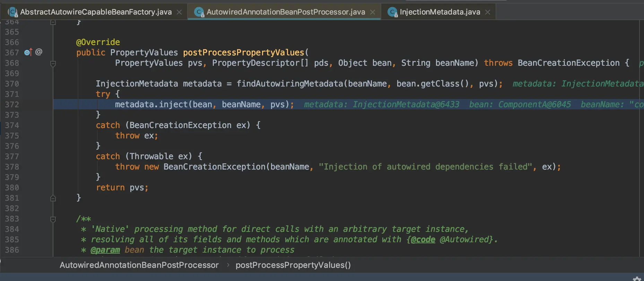Click the class icon on AutowiredAnnotationBeanPostProcessor tab
The image size is (644, 281).
pyautogui.click(x=199, y=12)
